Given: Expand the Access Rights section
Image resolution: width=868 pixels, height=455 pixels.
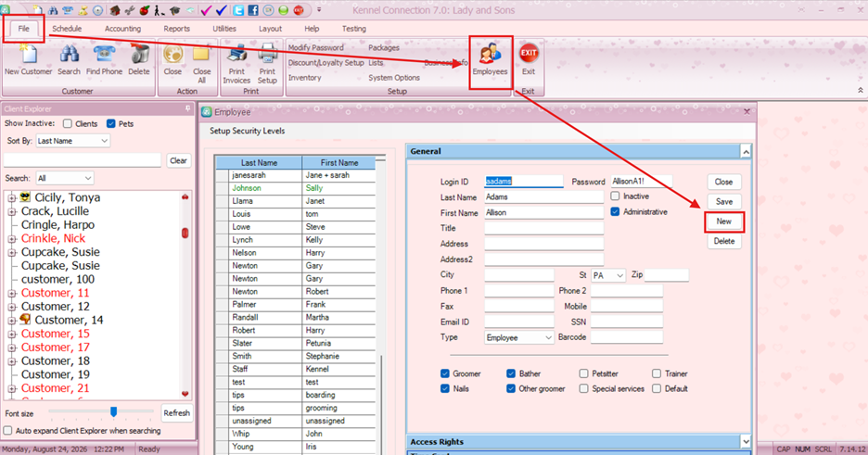Looking at the screenshot, I should pyautogui.click(x=746, y=442).
